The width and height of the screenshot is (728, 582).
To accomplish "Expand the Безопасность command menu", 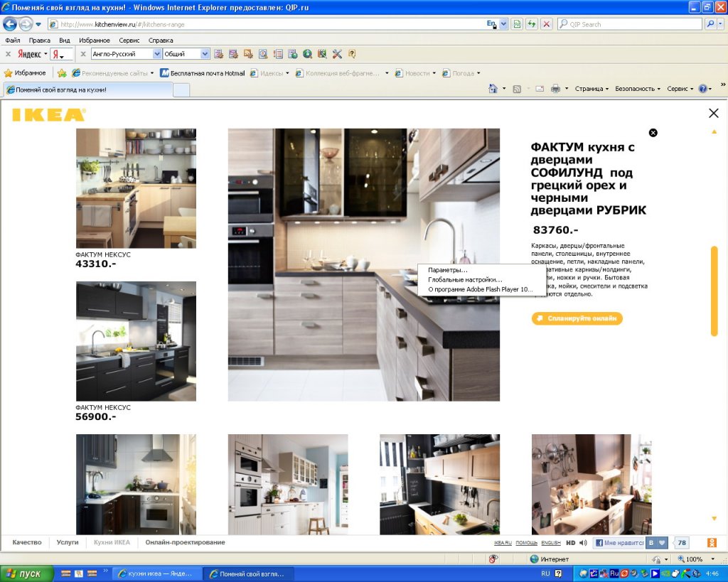I will tap(638, 89).
